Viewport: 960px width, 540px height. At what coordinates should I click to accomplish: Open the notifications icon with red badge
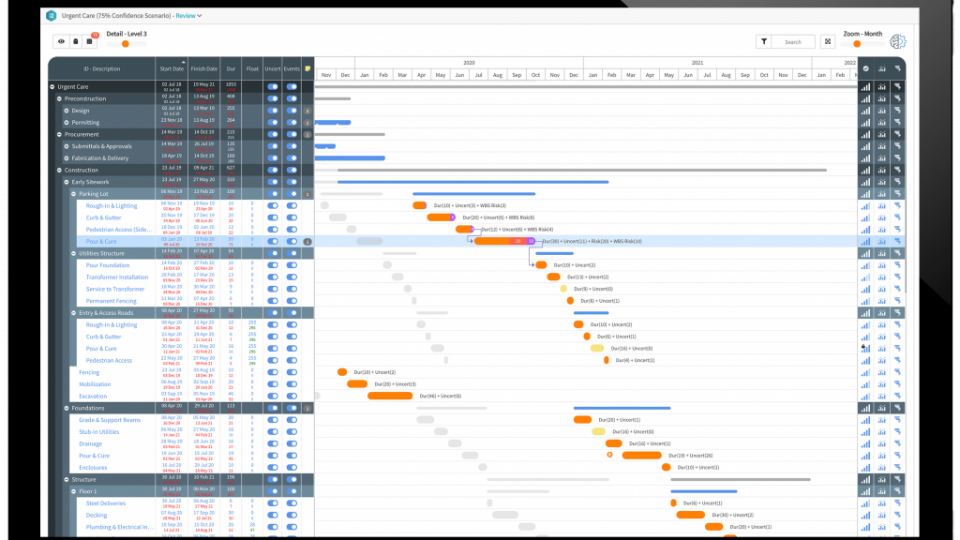89,41
